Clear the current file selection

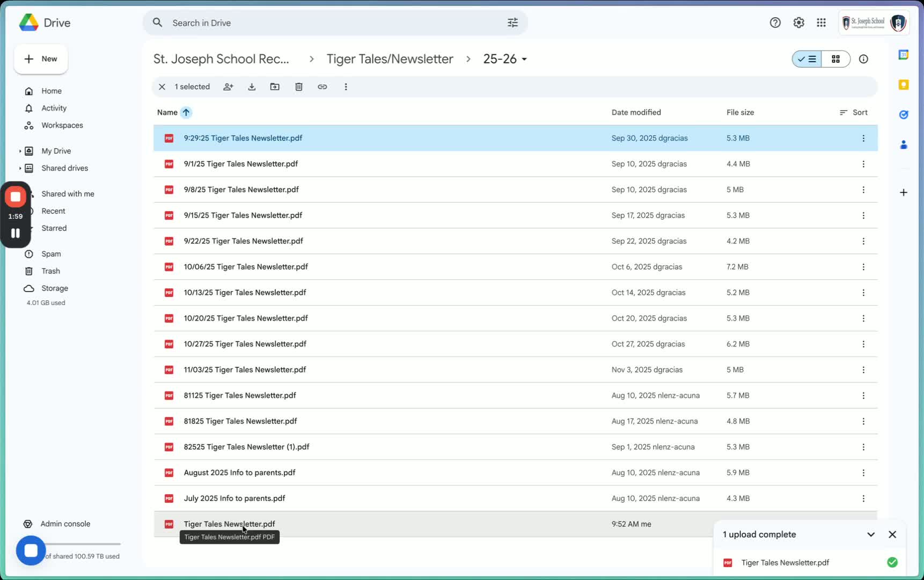click(162, 86)
